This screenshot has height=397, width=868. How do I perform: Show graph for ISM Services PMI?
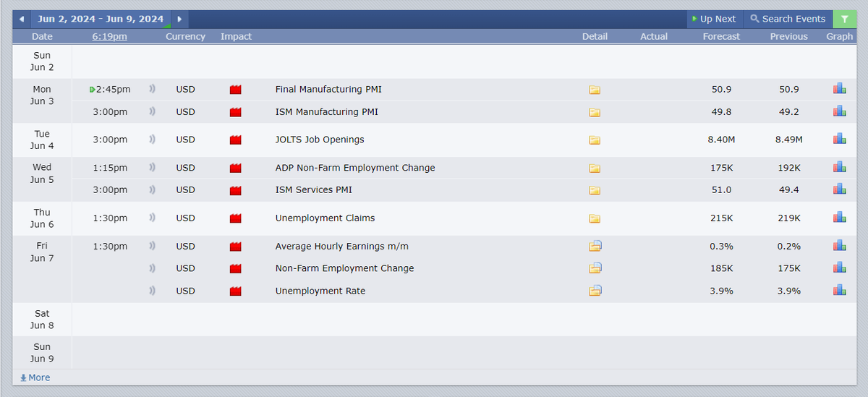tap(840, 189)
